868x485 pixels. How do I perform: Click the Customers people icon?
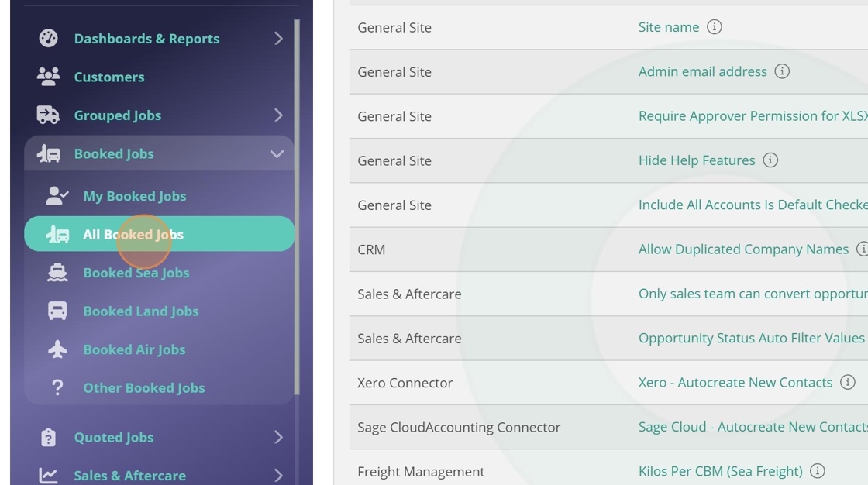48,77
